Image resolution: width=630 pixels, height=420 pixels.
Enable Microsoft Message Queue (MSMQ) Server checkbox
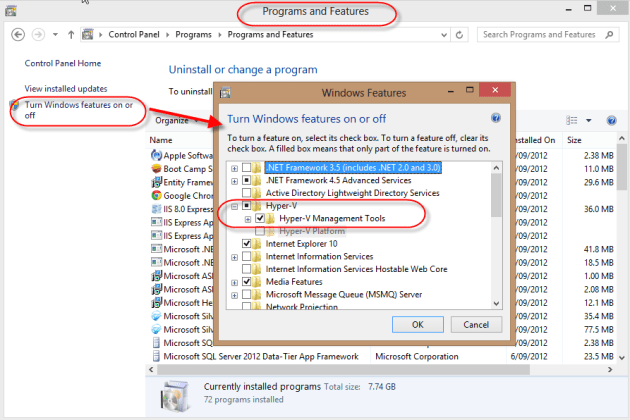point(246,295)
